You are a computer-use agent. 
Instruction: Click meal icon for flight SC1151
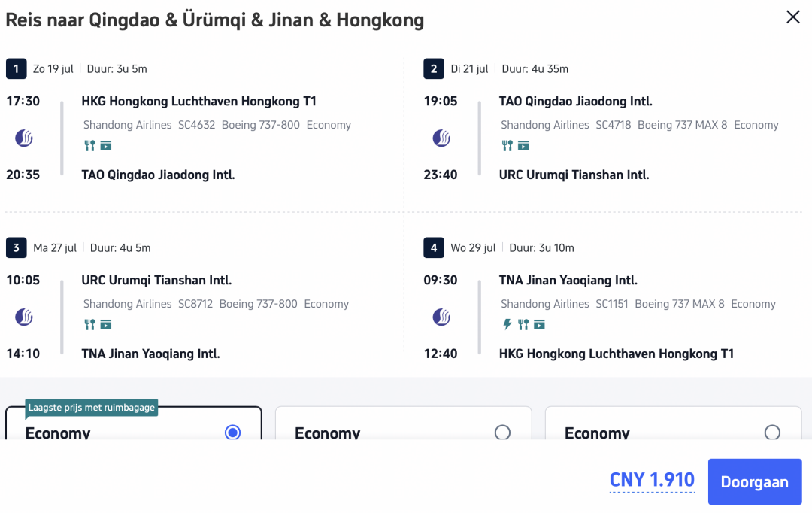tap(523, 324)
